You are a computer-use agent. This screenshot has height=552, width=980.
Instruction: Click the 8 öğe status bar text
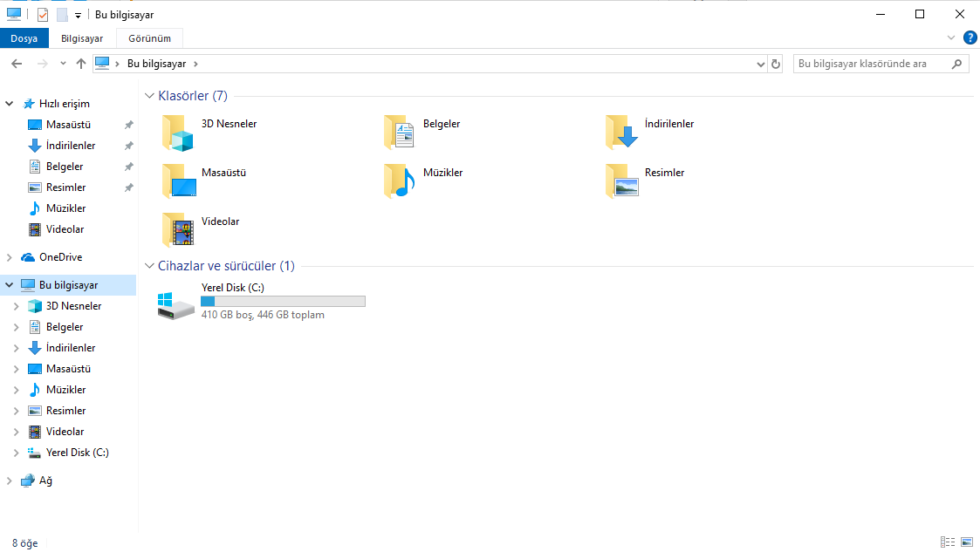click(x=25, y=543)
